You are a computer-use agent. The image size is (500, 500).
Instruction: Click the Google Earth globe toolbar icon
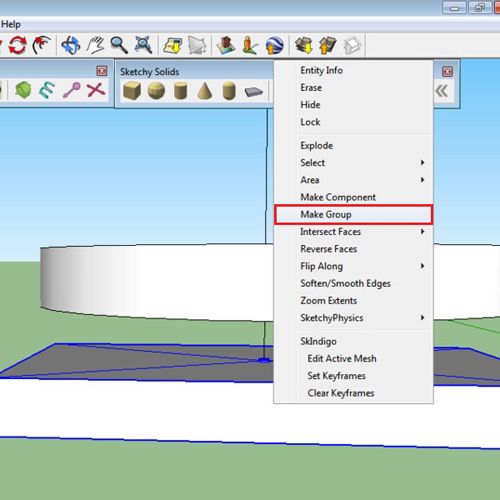[x=274, y=45]
